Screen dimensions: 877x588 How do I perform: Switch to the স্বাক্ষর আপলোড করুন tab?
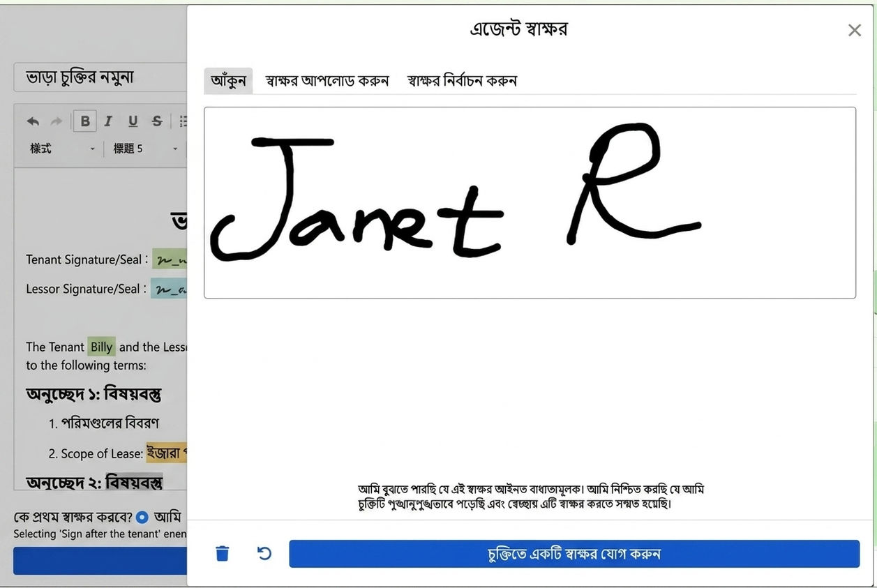click(327, 81)
